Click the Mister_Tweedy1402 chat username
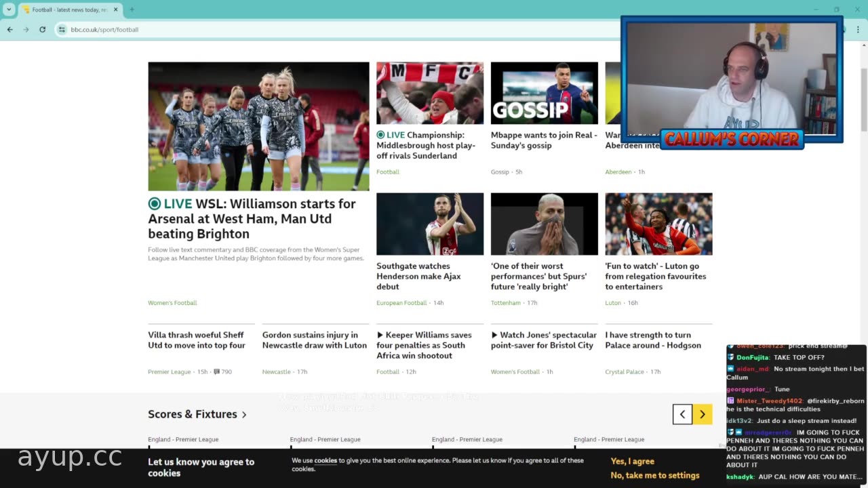 [x=769, y=401]
